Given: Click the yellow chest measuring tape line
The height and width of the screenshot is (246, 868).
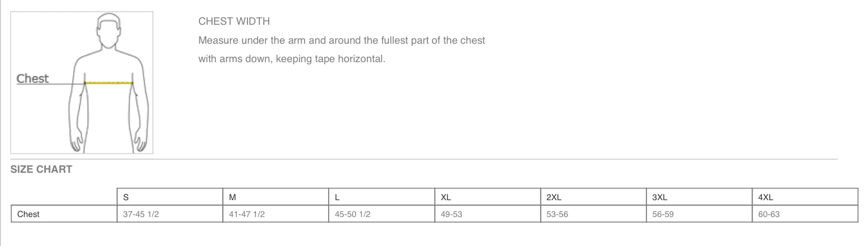Looking at the screenshot, I should pyautogui.click(x=109, y=83).
